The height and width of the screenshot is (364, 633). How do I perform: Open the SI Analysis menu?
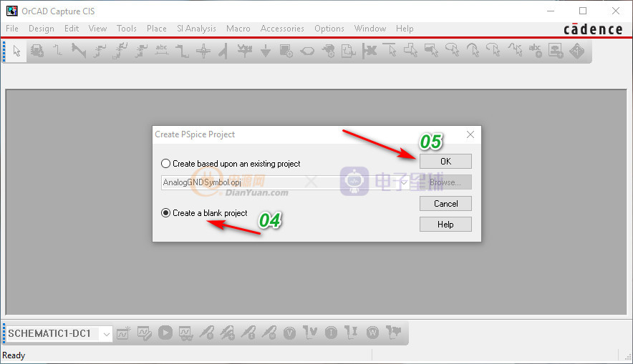click(196, 29)
